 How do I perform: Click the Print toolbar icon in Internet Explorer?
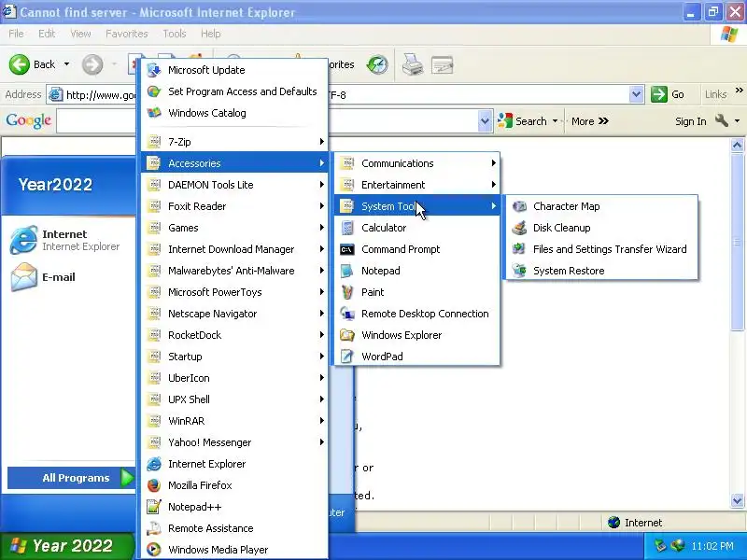[413, 64]
